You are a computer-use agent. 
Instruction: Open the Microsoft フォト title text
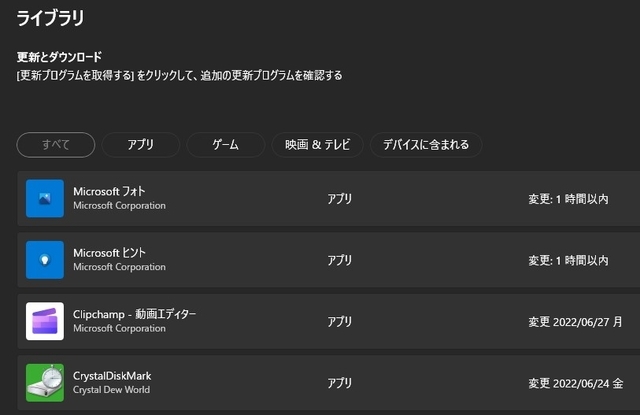109,191
